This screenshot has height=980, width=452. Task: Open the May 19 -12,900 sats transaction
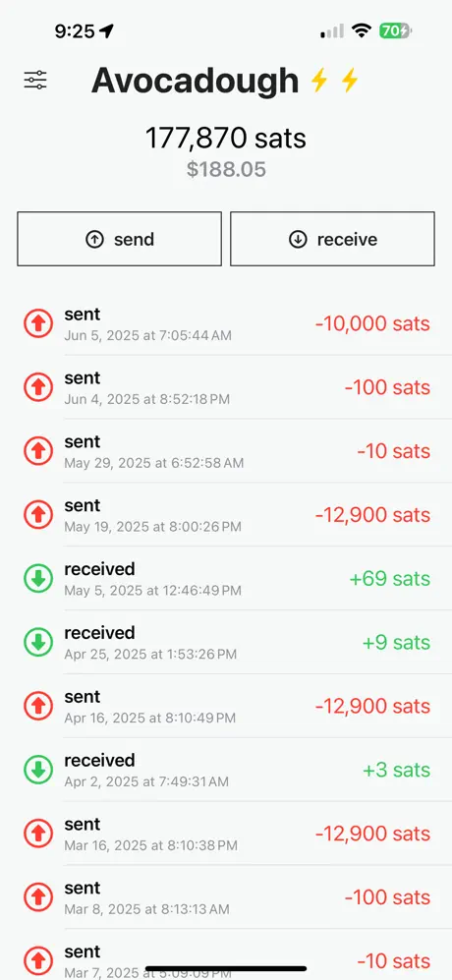click(x=226, y=515)
